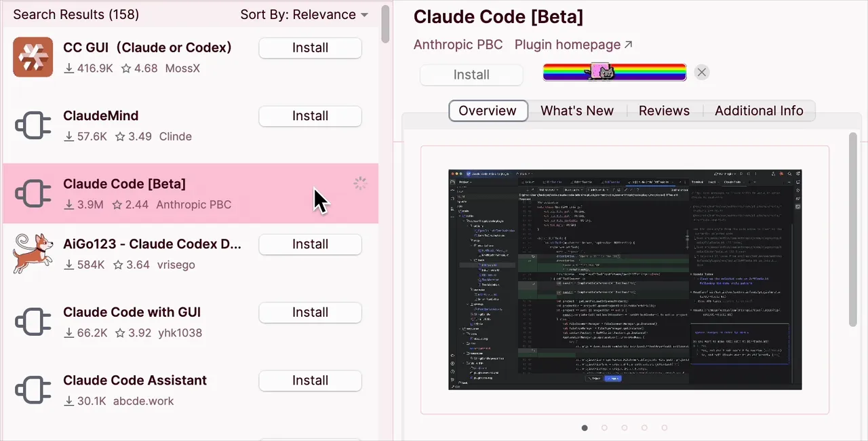Click the download count icon for CC GUI
This screenshot has height=441, width=868.
68,69
